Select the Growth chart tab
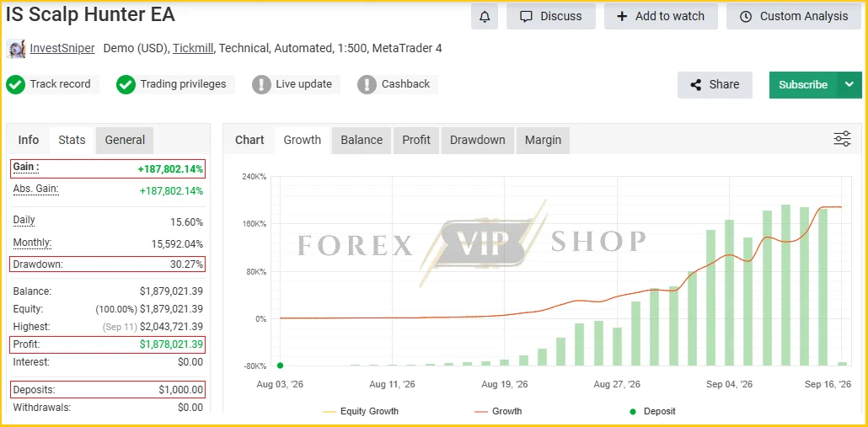This screenshot has height=427, width=868. pos(303,140)
